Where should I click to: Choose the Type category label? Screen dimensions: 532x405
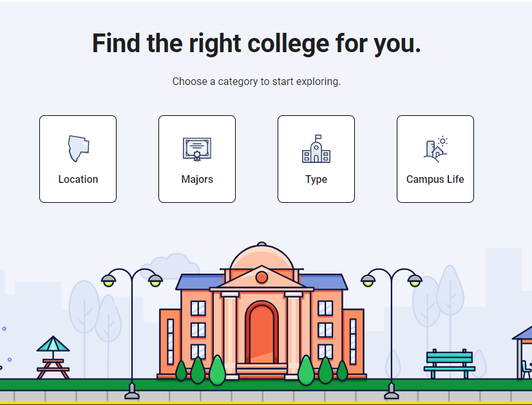pyautogui.click(x=316, y=180)
